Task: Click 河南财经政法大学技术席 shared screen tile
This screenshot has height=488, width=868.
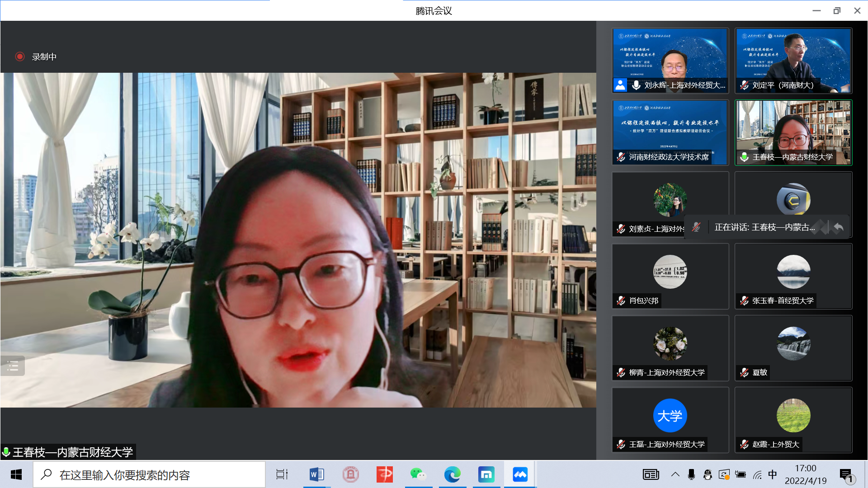Action: (x=670, y=132)
